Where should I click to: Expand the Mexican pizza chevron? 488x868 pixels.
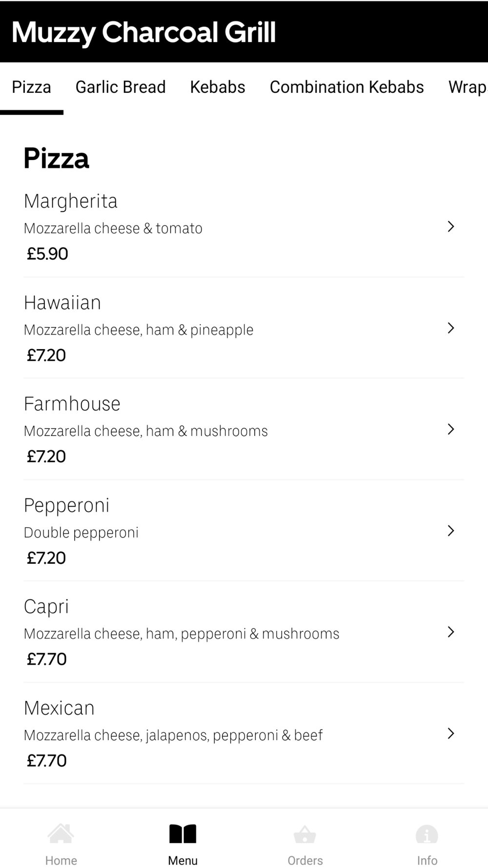[x=451, y=733]
